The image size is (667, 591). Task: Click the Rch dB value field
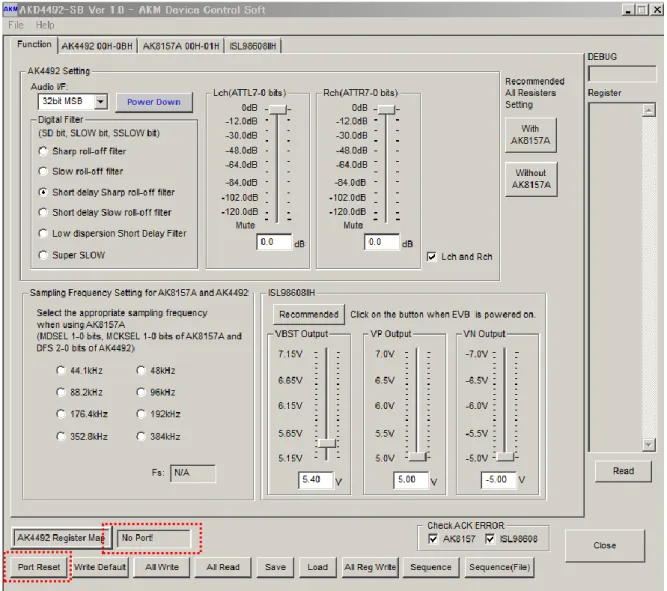382,242
